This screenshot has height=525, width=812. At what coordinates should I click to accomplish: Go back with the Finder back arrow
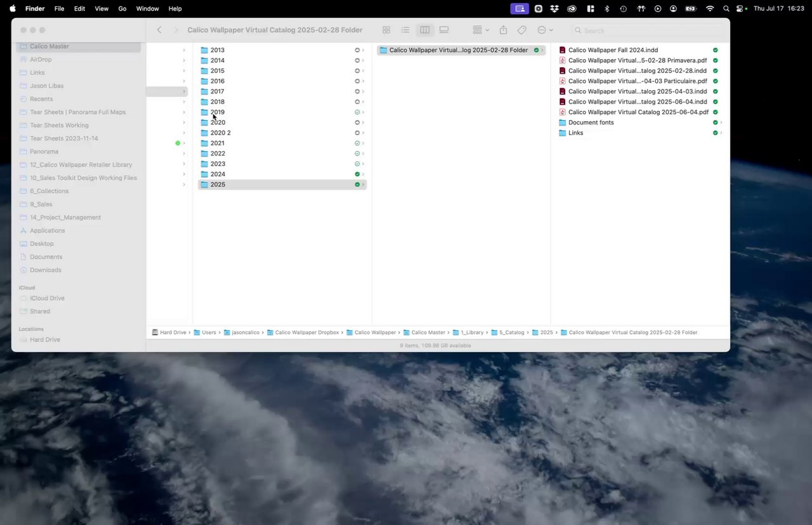coord(159,30)
